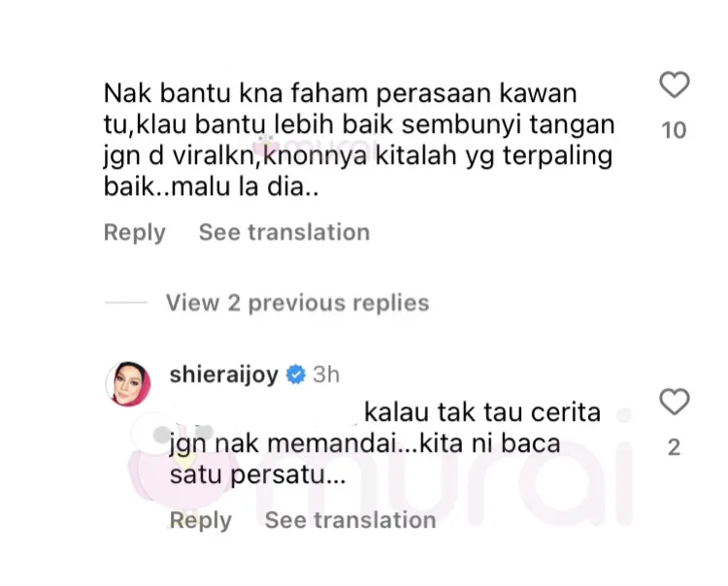Open the like count of 2

pos(675,447)
